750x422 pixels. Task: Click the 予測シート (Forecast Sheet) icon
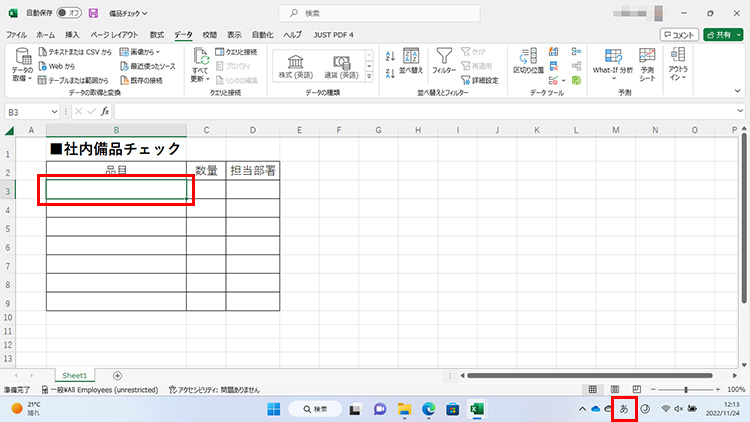pos(647,64)
